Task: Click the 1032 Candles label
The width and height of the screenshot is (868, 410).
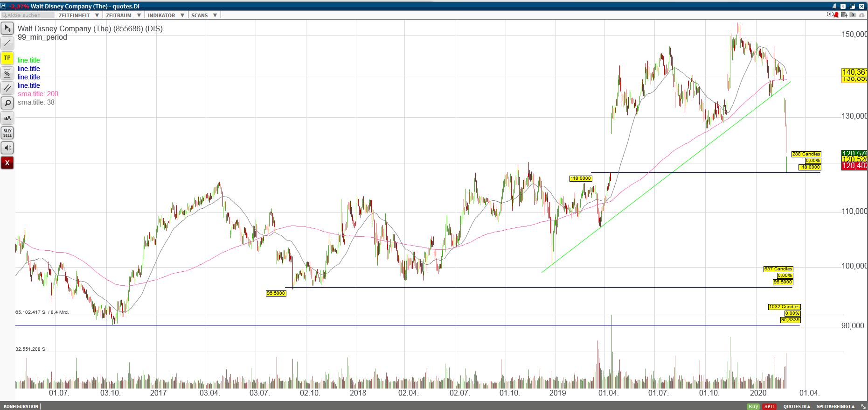Action: pyautogui.click(x=784, y=307)
